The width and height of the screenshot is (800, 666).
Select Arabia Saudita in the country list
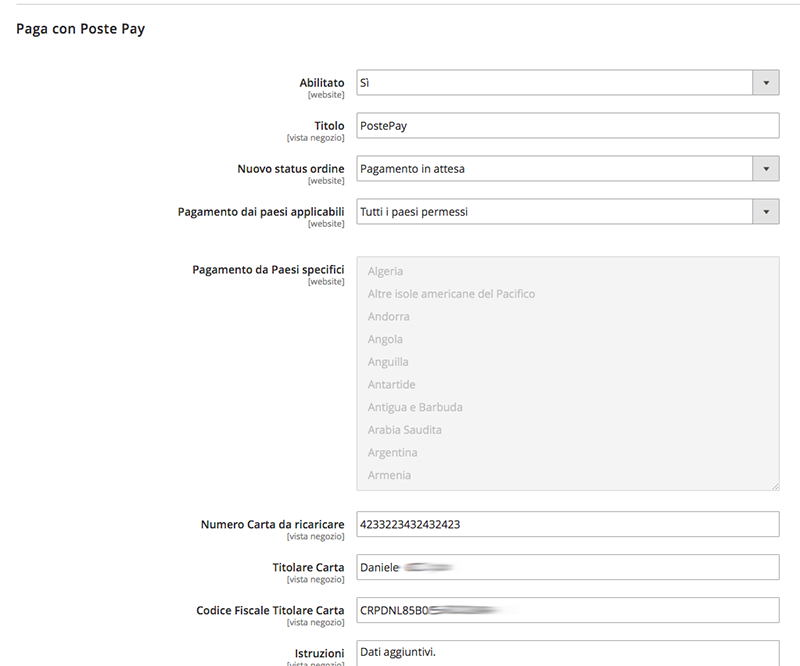click(405, 430)
